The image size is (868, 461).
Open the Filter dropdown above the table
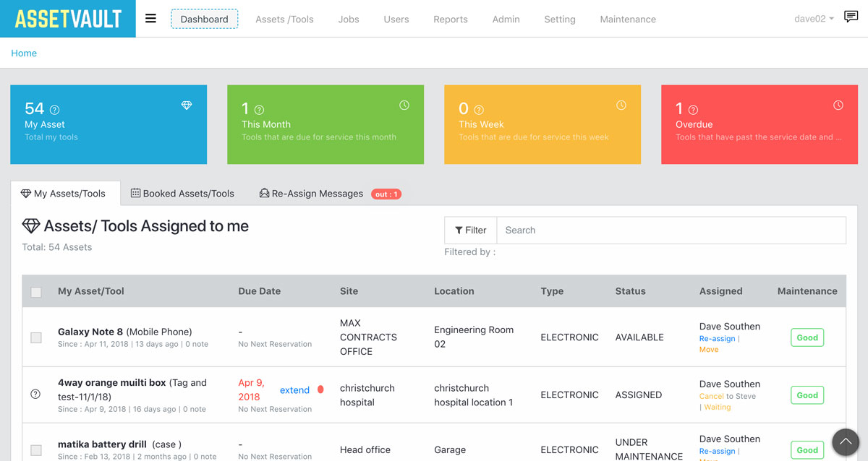[x=470, y=230]
